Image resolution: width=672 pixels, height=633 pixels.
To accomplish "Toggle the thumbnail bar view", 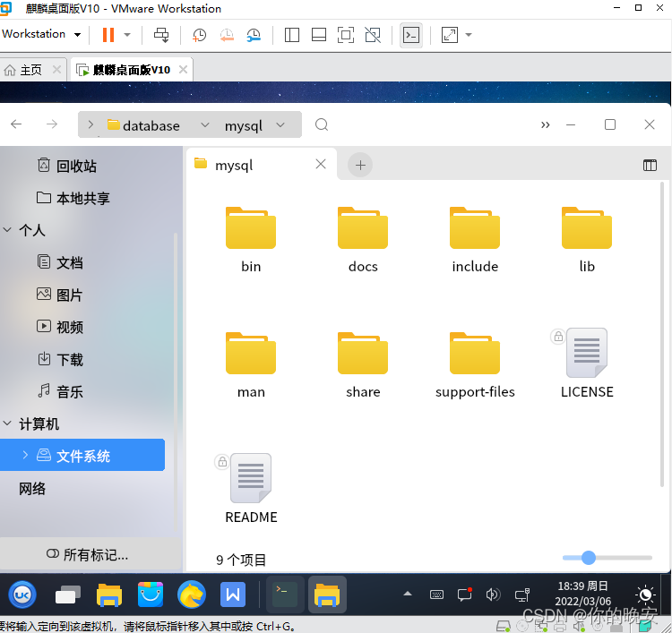I will click(x=319, y=35).
